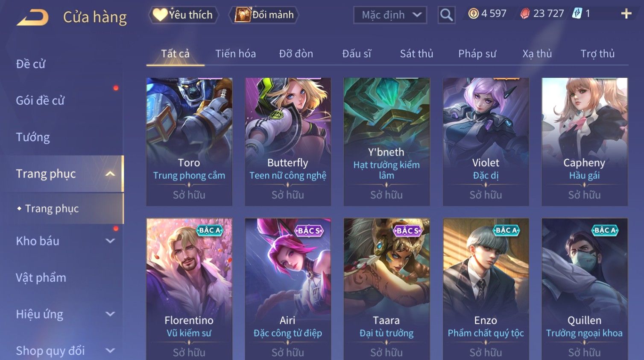Open Airi Đặc công tử điệp card
Screen dimensions: 644x360
pyautogui.click(x=288, y=289)
